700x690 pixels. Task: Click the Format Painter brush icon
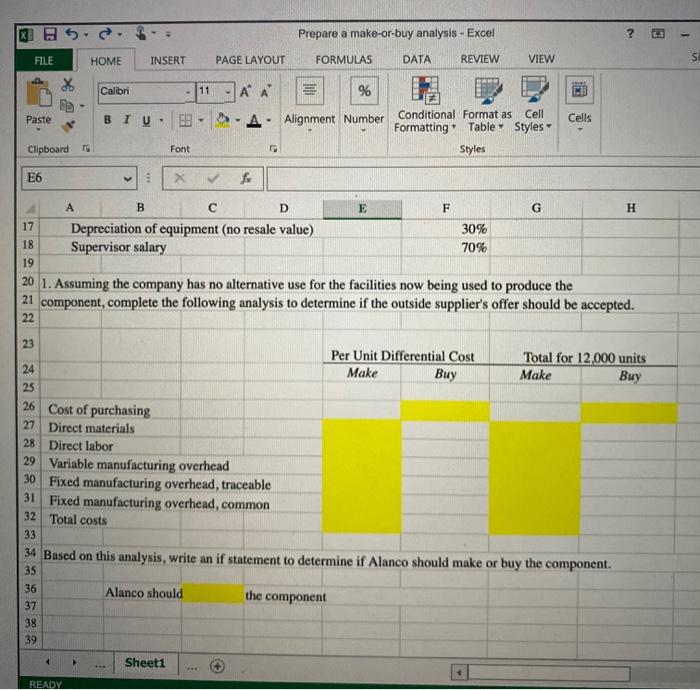[68, 127]
